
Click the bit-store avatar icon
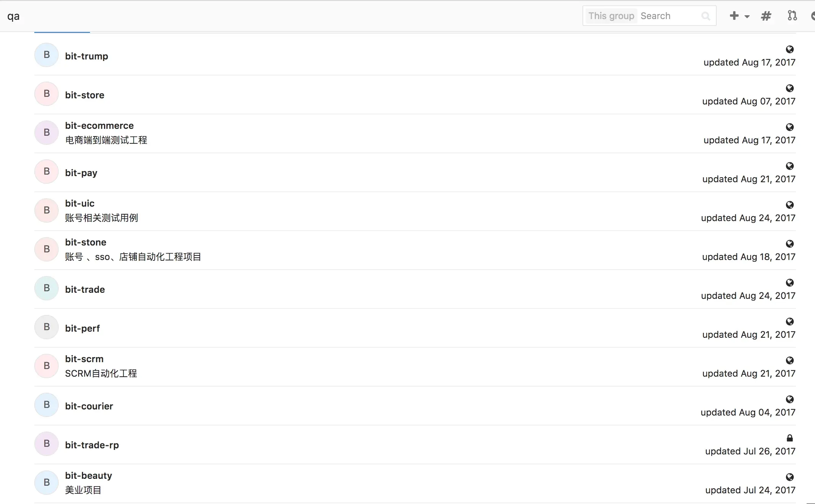47,94
